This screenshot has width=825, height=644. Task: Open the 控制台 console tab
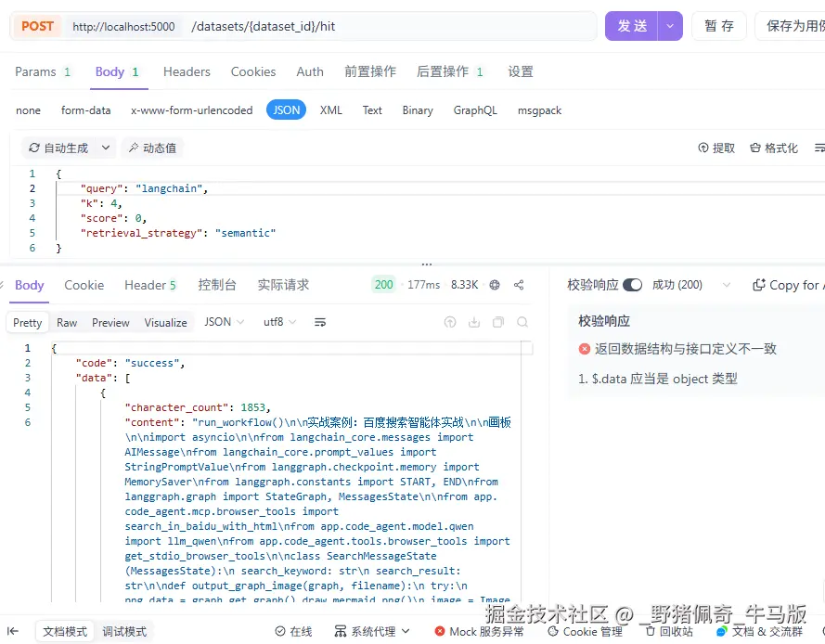[218, 285]
